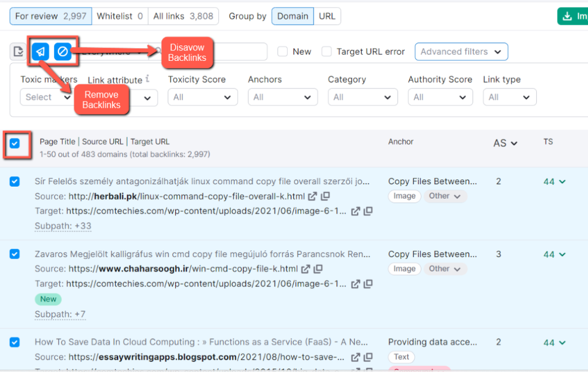588x372 pixels.
Task: Check the Target URL error checkbox
Action: [x=327, y=51]
